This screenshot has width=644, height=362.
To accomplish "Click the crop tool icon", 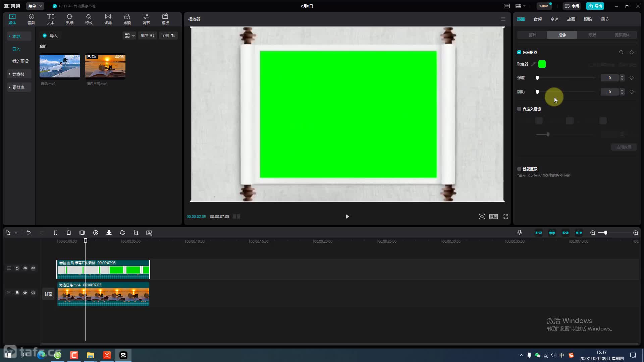I will [x=136, y=233].
